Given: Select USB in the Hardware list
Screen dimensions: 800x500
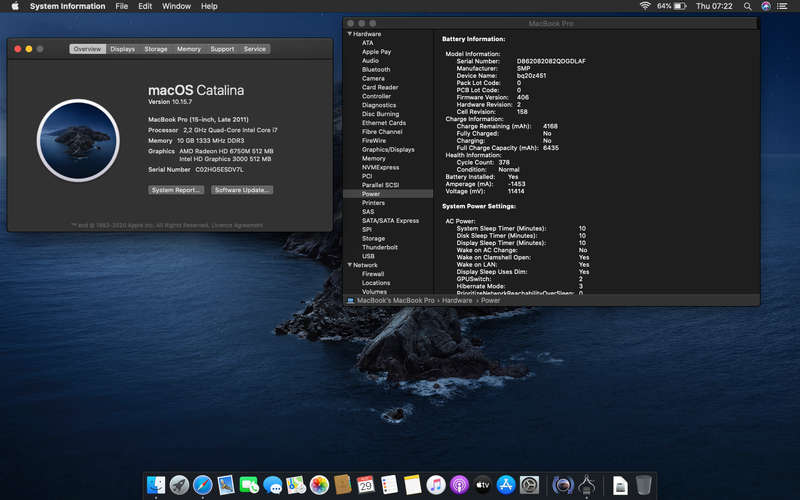Looking at the screenshot, I should 368,256.
